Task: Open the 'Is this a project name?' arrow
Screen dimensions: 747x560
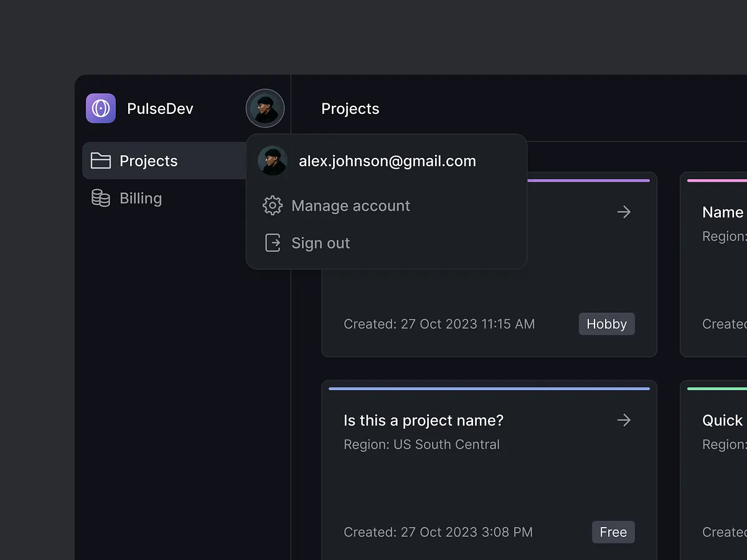Action: (x=624, y=420)
